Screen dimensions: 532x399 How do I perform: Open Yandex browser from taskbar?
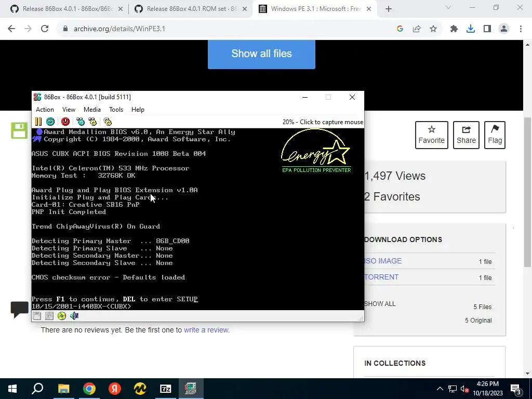(x=115, y=389)
